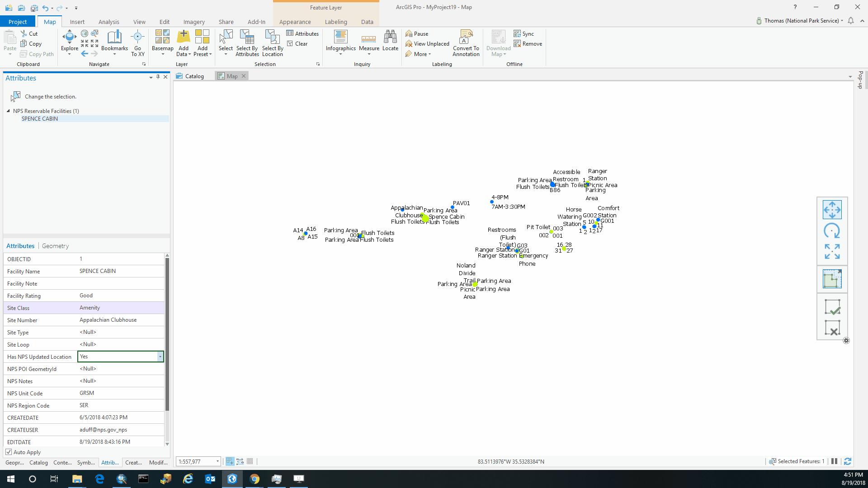Viewport: 868px width, 488px height.
Task: Switch to the Analysis ribbon tab
Action: pos(108,22)
